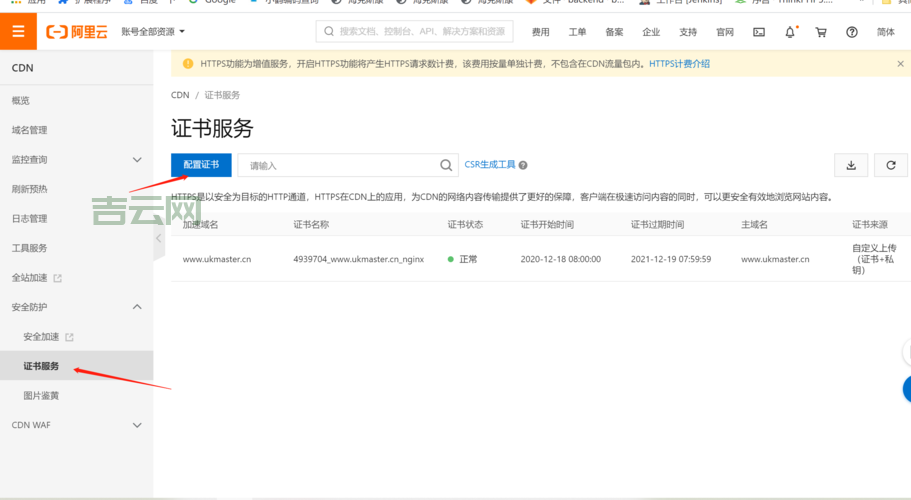The height and width of the screenshot is (500, 911).
Task: Click the certificate search magnifier icon
Action: (x=446, y=166)
